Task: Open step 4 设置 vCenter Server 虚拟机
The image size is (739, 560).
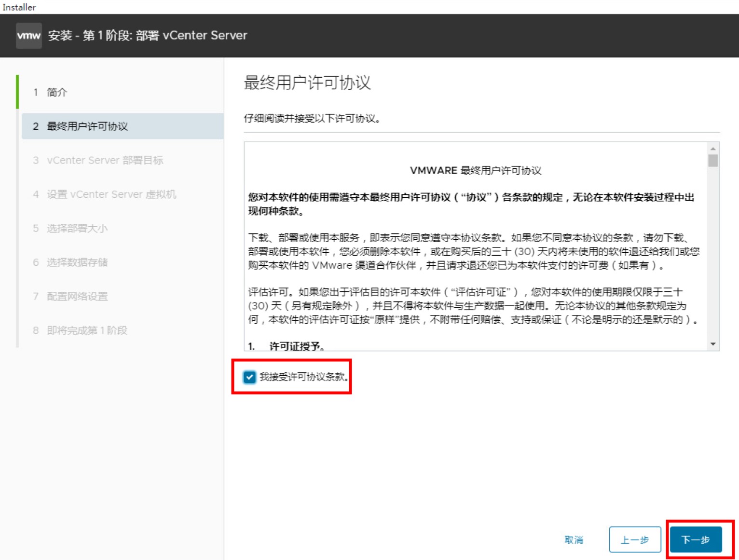Action: 111,194
